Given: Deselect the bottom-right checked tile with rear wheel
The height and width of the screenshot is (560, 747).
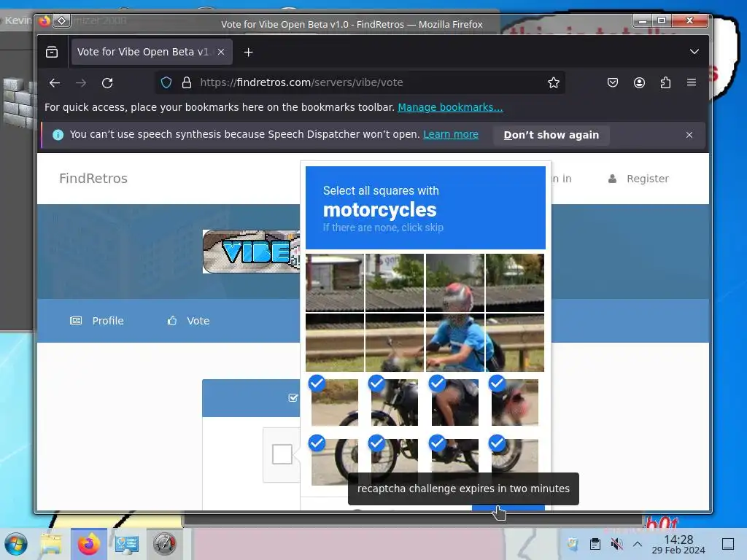Looking at the screenshot, I should coord(515,455).
